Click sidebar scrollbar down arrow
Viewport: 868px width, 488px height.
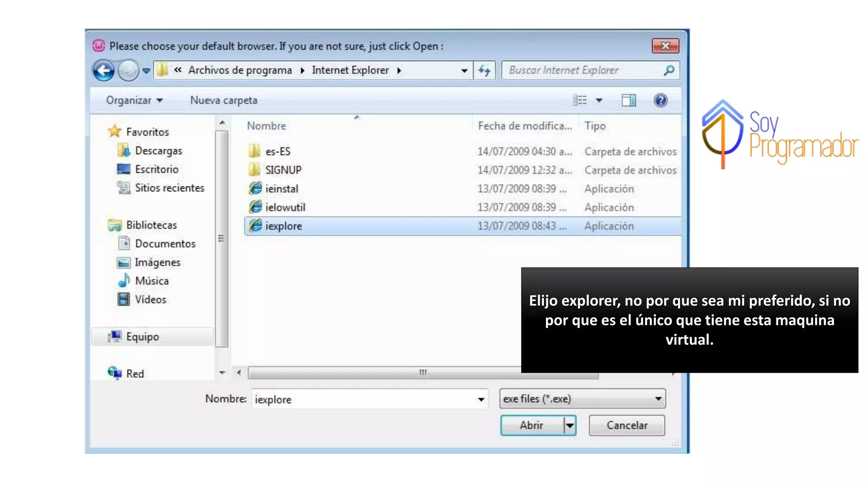point(222,373)
